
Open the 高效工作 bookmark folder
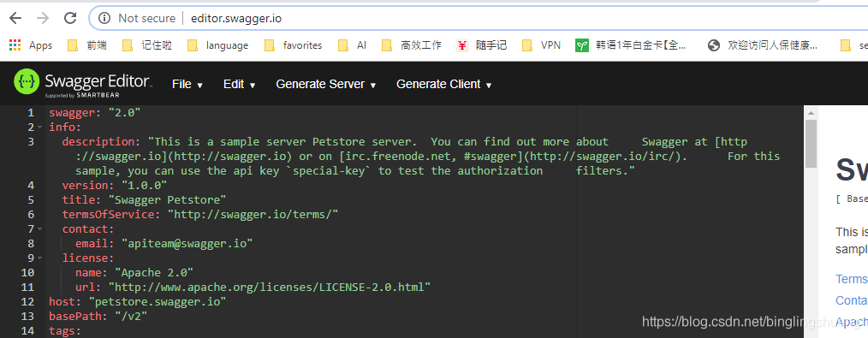tap(411, 45)
